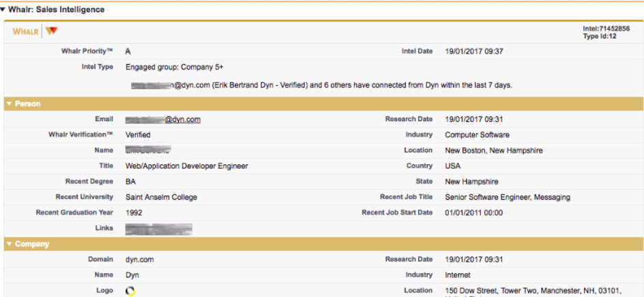Click the Recent Job Title label
Viewport: 644px width, 297px height.
406,197
